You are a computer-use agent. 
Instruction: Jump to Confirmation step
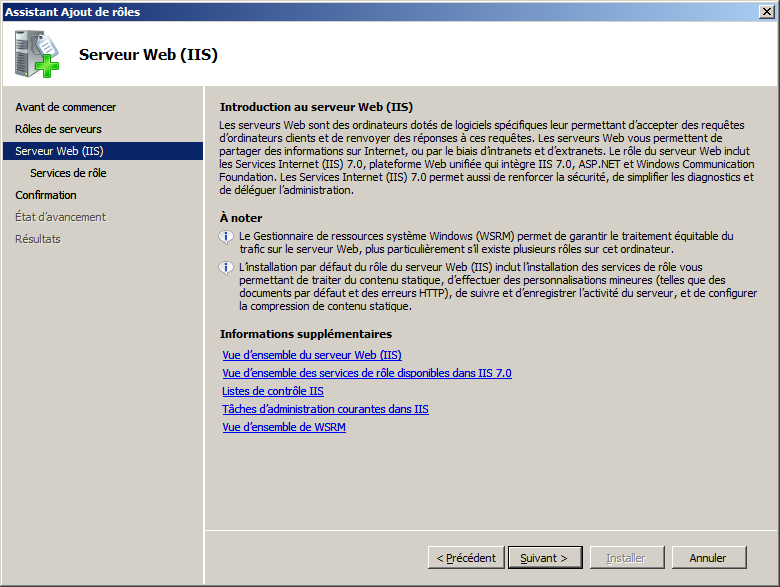(x=46, y=195)
